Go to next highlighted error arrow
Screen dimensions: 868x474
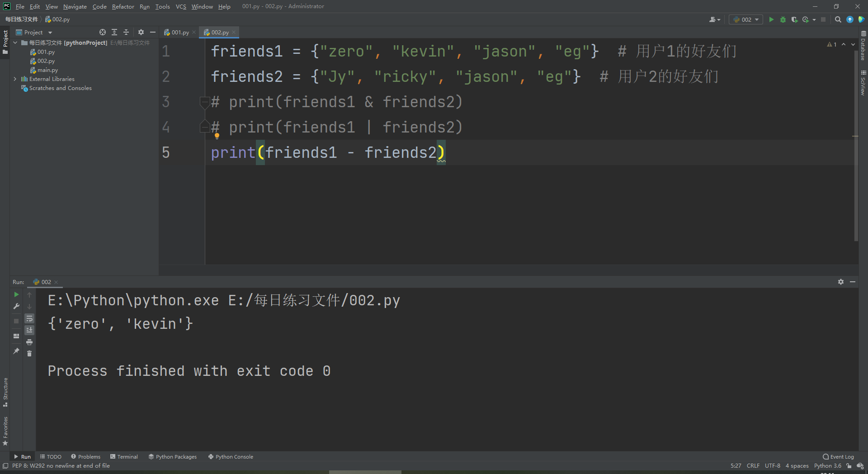point(853,44)
